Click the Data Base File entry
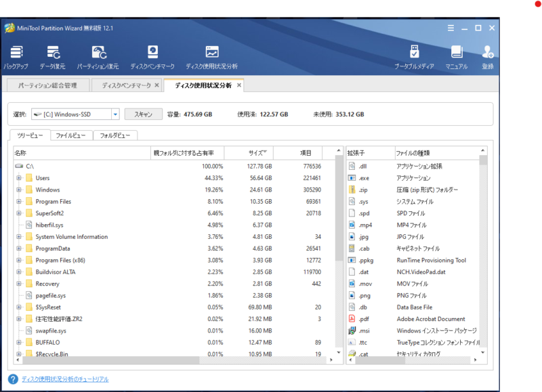This screenshot has width=542, height=392. coord(415,307)
